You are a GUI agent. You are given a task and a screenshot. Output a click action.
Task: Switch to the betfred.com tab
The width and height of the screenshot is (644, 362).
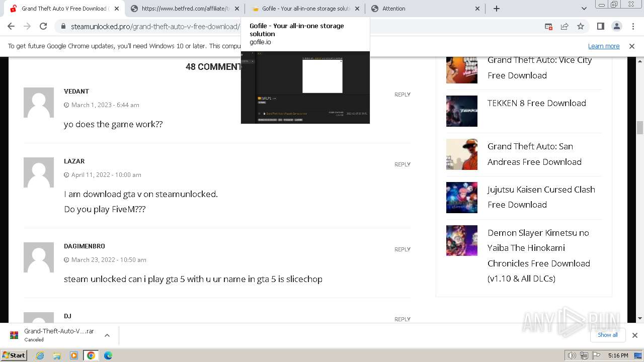(184, 9)
